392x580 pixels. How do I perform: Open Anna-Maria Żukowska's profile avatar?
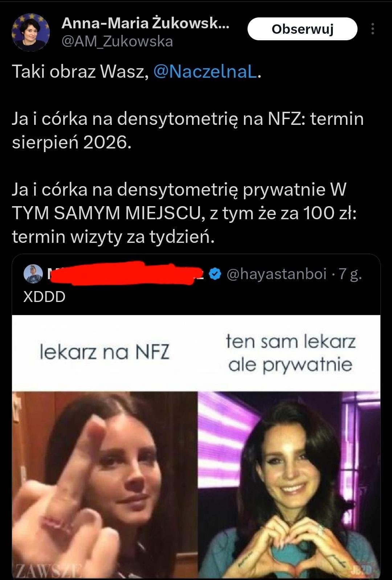tap(31, 33)
